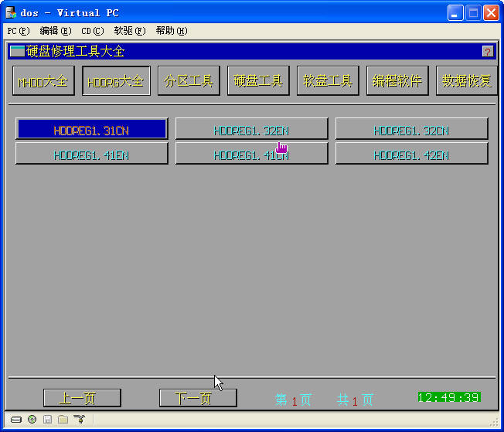Launch HDDREG1.31CN
The image size is (504, 432).
92,129
